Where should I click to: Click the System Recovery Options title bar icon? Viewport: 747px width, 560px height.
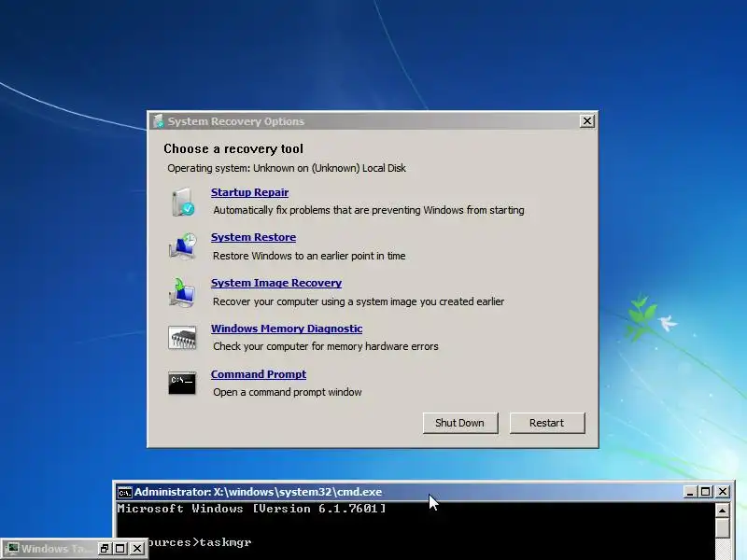coord(159,121)
